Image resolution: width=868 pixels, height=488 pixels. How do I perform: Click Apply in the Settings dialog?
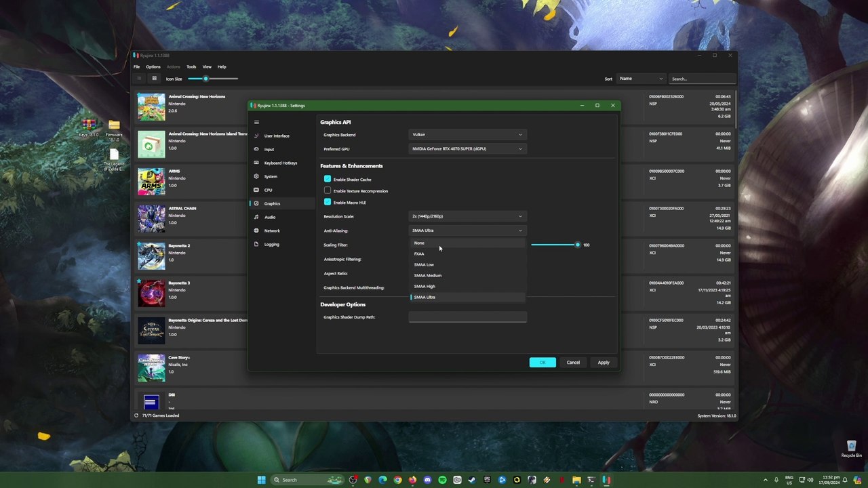[604, 363]
